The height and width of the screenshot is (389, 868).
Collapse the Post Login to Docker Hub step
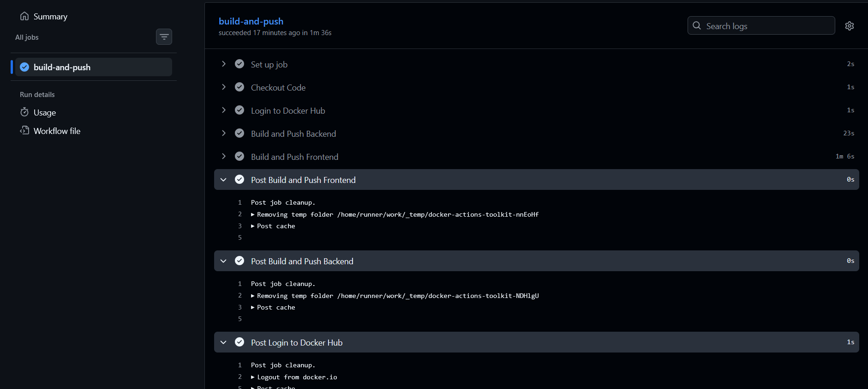coord(224,342)
